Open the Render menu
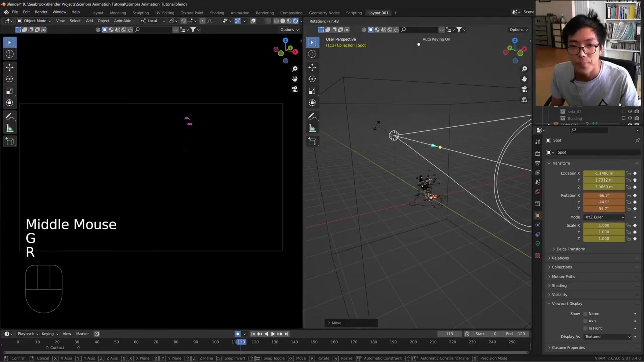The height and width of the screenshot is (362, 644). tap(41, 12)
